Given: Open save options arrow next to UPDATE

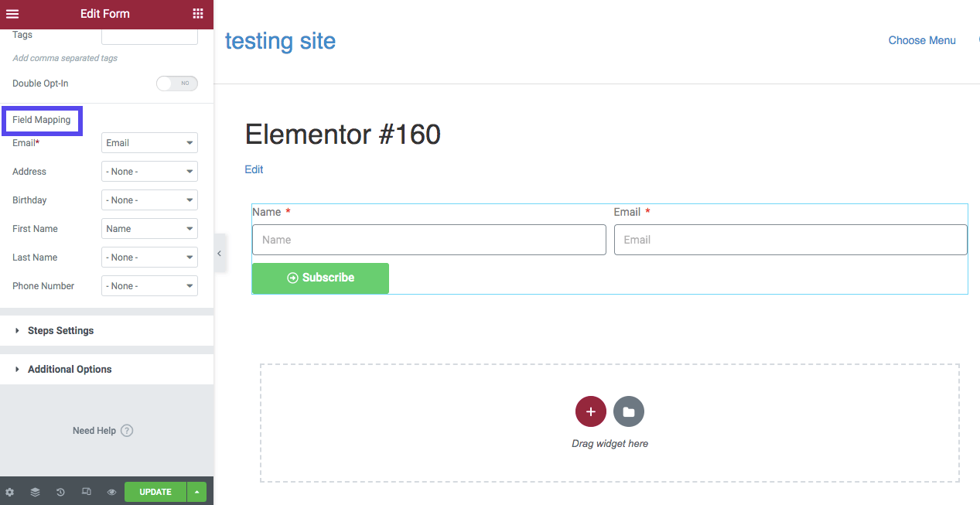Looking at the screenshot, I should 196,491.
